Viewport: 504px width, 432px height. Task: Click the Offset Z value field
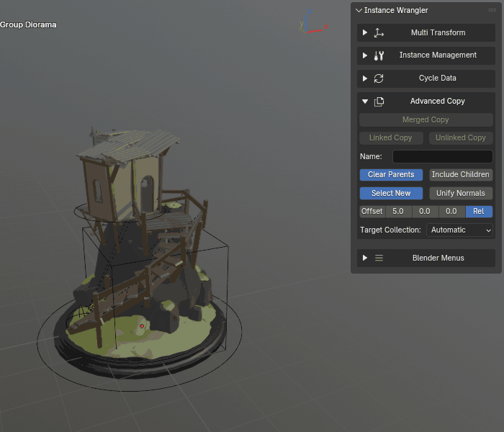(452, 212)
